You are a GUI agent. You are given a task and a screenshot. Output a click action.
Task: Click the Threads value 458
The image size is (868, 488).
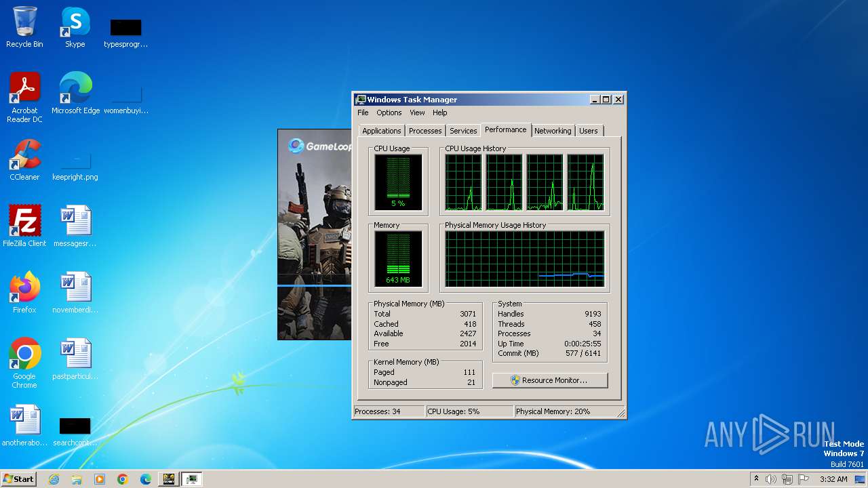pos(595,324)
